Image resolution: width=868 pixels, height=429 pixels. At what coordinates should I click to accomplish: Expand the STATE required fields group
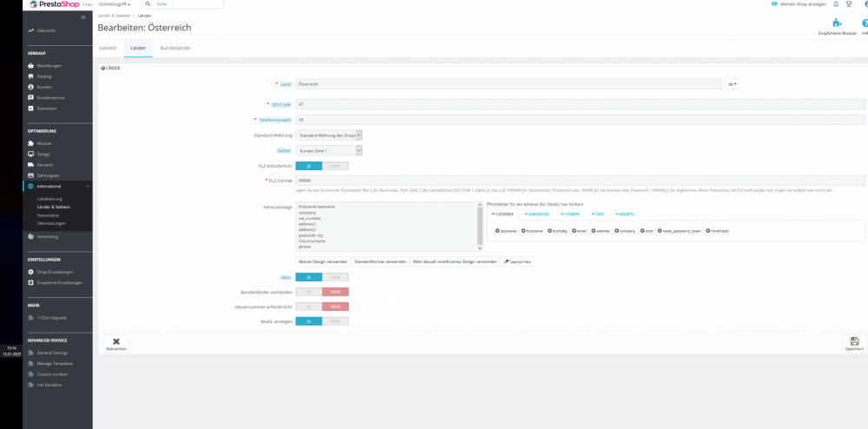tap(598, 214)
